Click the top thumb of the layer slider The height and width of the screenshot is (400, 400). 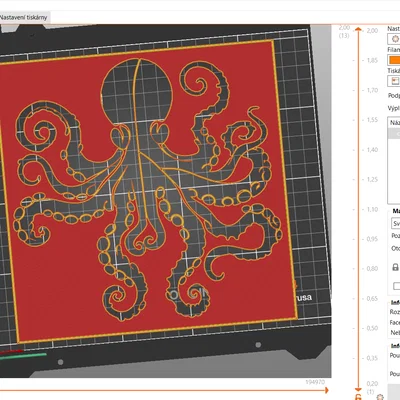[x=358, y=29]
